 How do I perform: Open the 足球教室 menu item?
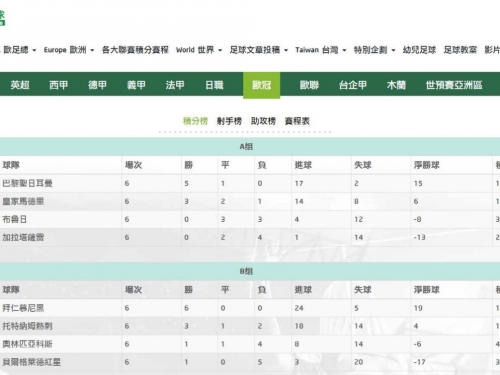(460, 50)
